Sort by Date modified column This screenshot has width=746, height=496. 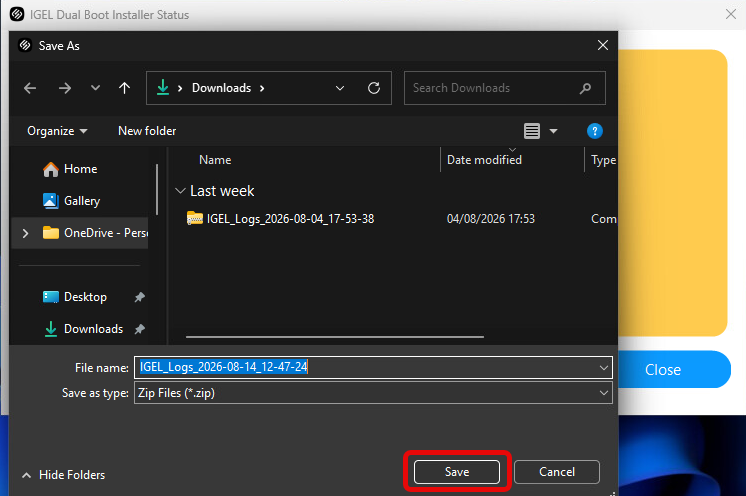(484, 160)
